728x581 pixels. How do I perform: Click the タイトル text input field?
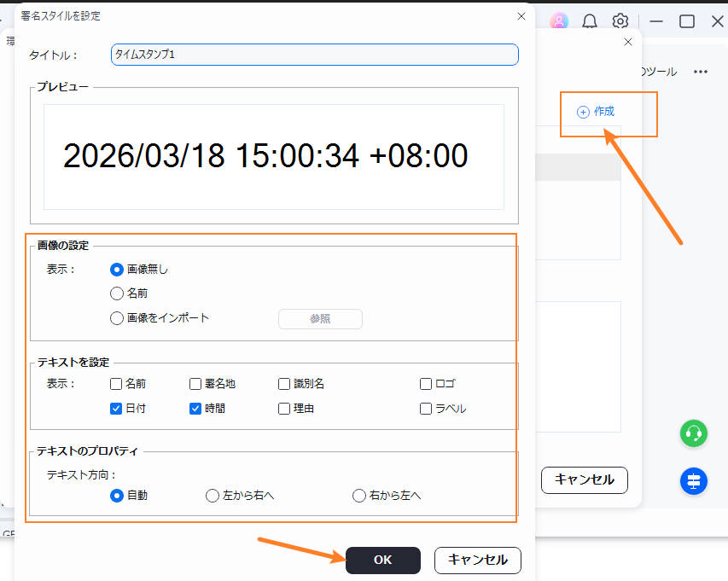click(x=314, y=55)
